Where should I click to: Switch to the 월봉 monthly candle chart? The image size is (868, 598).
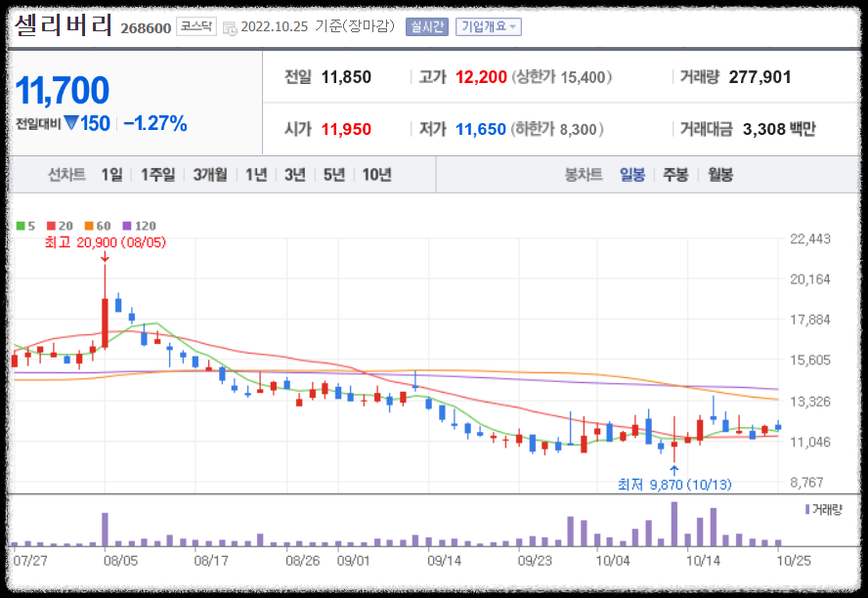click(x=720, y=175)
